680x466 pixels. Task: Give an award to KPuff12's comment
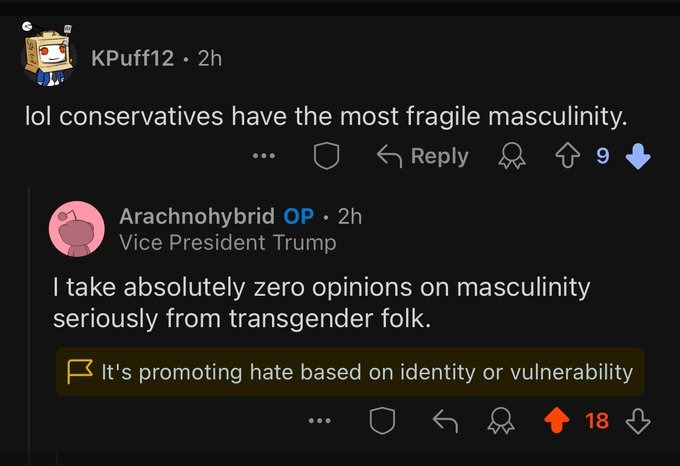click(x=513, y=157)
